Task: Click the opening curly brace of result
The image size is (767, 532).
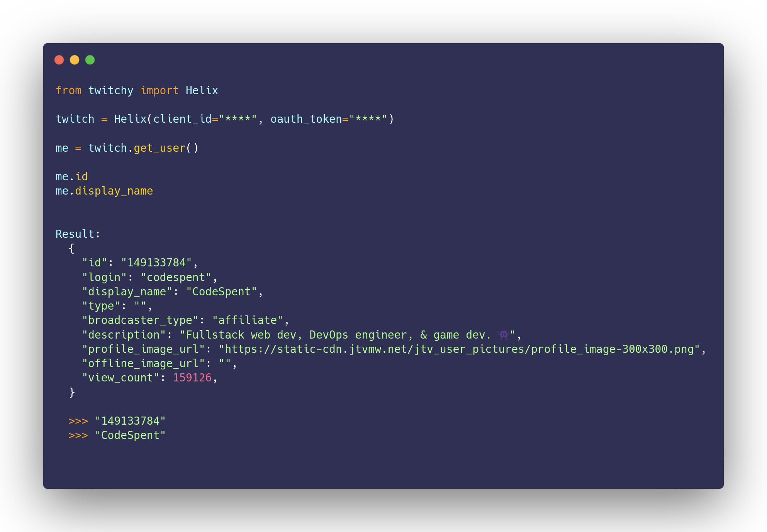Action: [72, 248]
